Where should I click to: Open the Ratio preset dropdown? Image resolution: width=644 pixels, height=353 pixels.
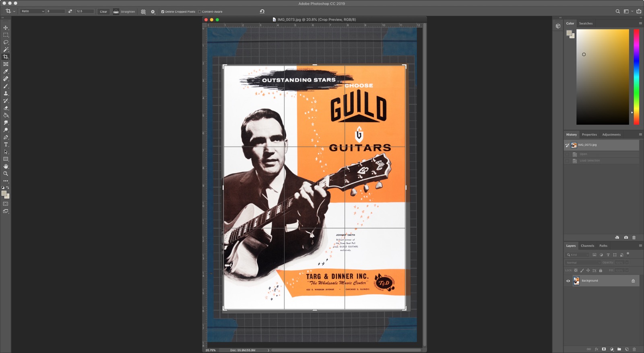[x=32, y=11]
